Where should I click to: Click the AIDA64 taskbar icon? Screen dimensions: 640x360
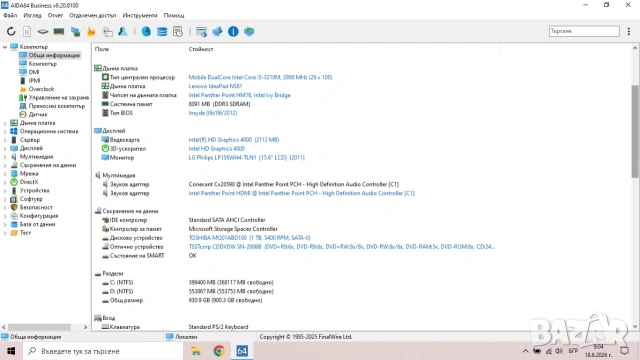[x=242, y=351]
